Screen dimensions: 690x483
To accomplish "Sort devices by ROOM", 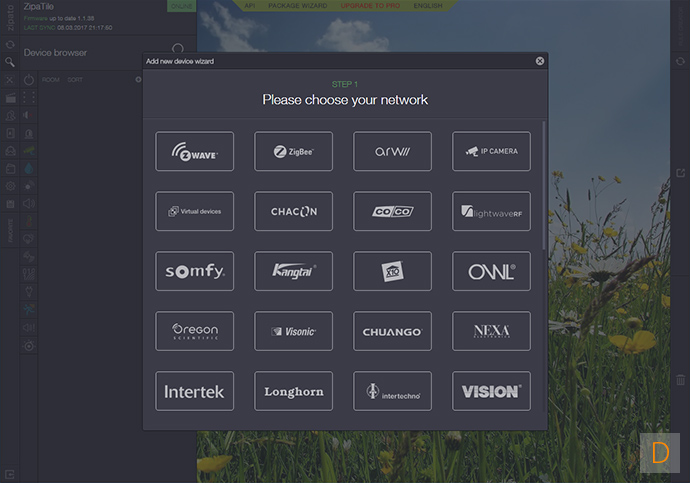I will [x=51, y=80].
